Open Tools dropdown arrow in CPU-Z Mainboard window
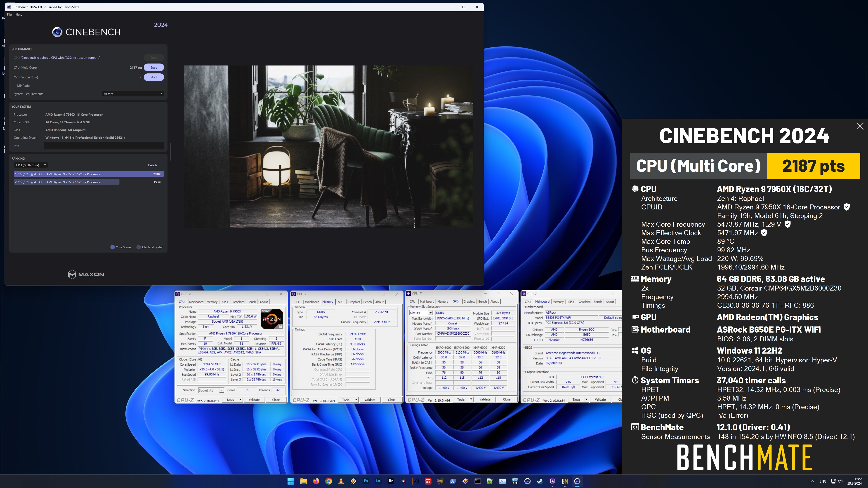The height and width of the screenshot is (488, 868). coord(586,400)
